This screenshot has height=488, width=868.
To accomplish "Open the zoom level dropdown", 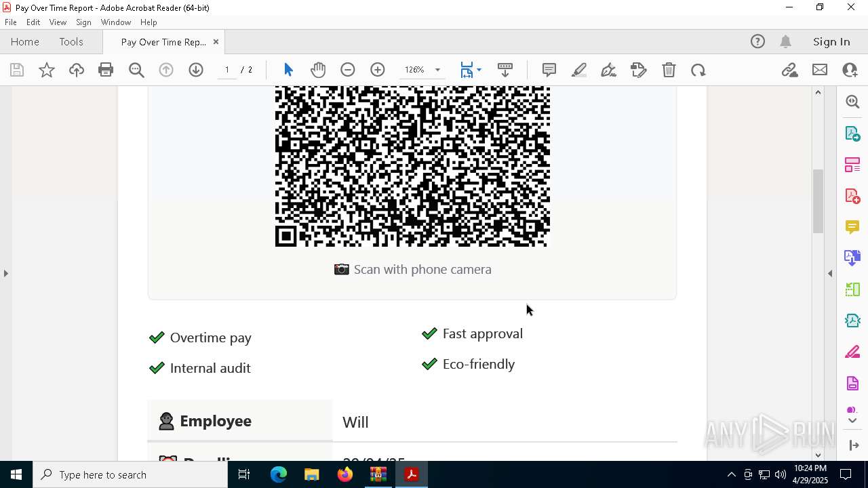I will pyautogui.click(x=437, y=70).
